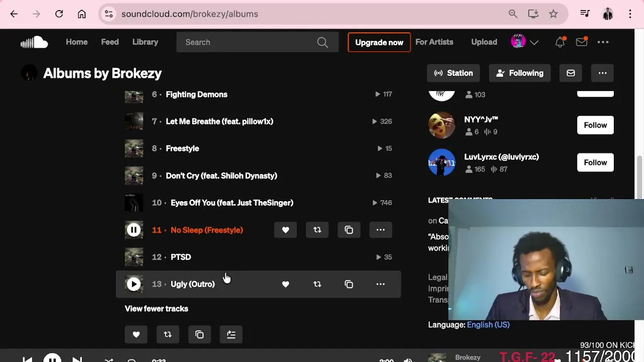
Task: Copy link for No Sleep (Freestyle)
Action: (x=349, y=230)
